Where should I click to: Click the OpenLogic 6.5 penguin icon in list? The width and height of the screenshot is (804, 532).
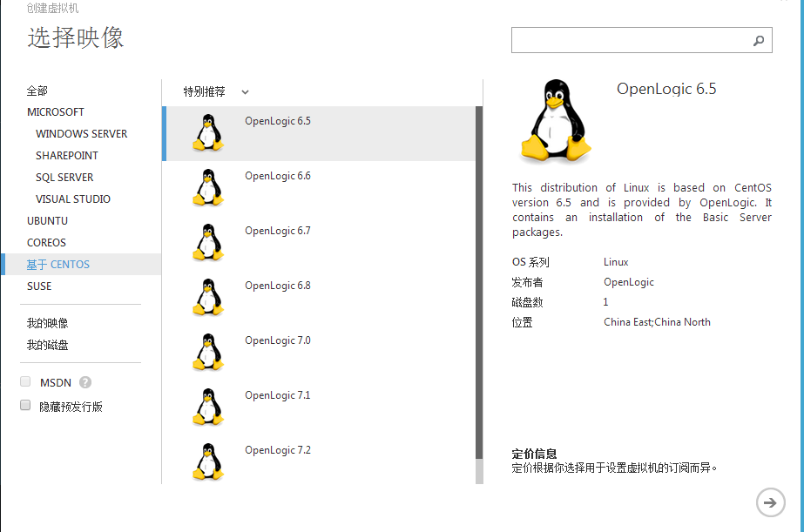coord(208,132)
